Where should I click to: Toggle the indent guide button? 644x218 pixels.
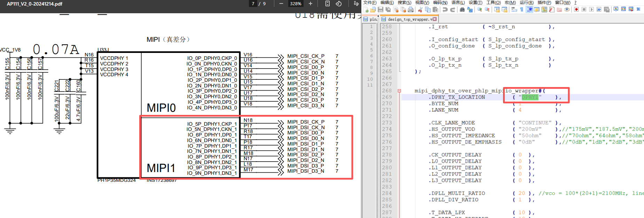(x=529, y=10)
